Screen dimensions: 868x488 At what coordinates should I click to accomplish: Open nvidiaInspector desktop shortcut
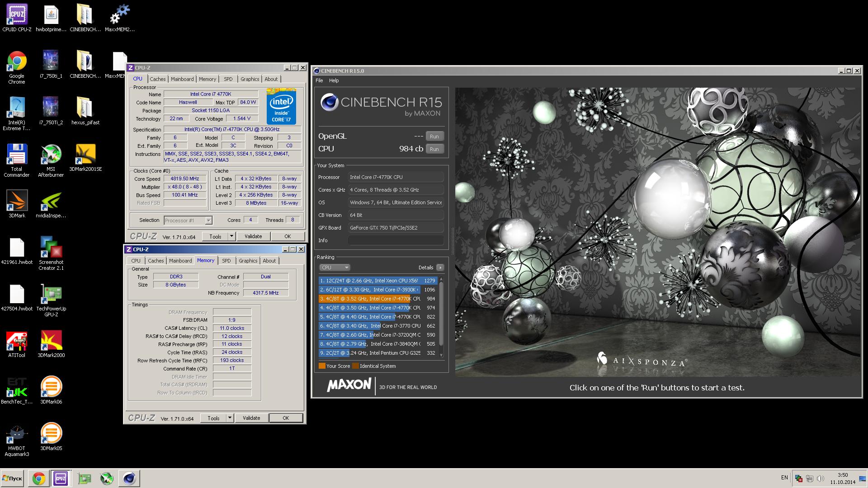[x=51, y=204]
